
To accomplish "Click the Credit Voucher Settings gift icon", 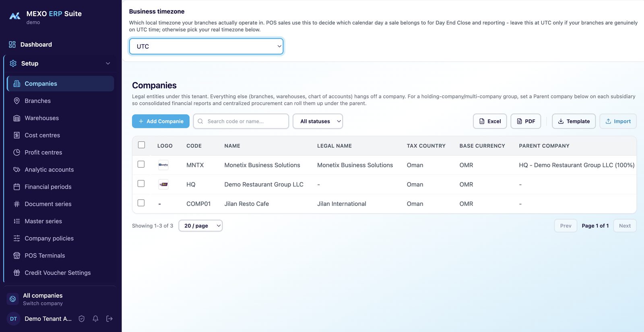I will point(17,273).
